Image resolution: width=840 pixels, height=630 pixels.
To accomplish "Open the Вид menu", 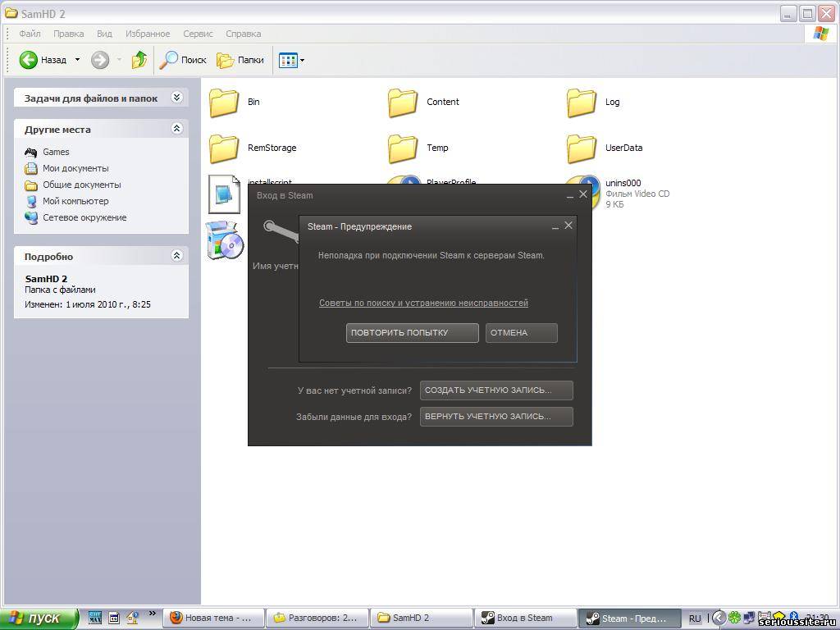I will pyautogui.click(x=104, y=34).
